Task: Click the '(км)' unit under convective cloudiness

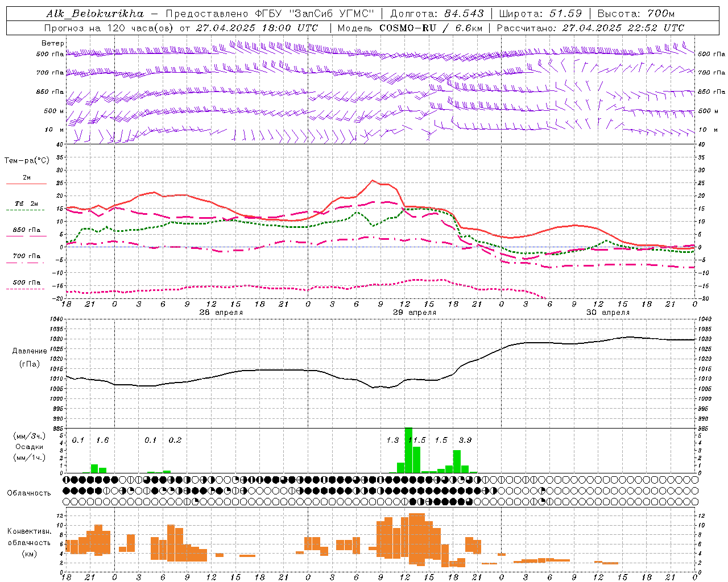Action: click(30, 554)
